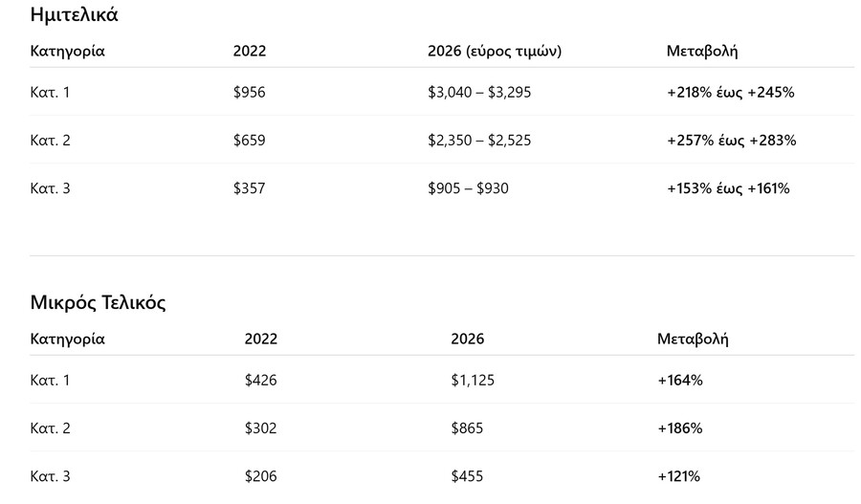Select the +164% change value
Screen dimensions: 861x504
tap(680, 381)
